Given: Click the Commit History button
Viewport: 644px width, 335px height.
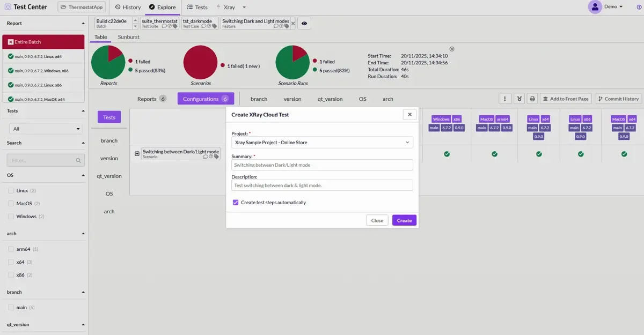Looking at the screenshot, I should point(617,99).
